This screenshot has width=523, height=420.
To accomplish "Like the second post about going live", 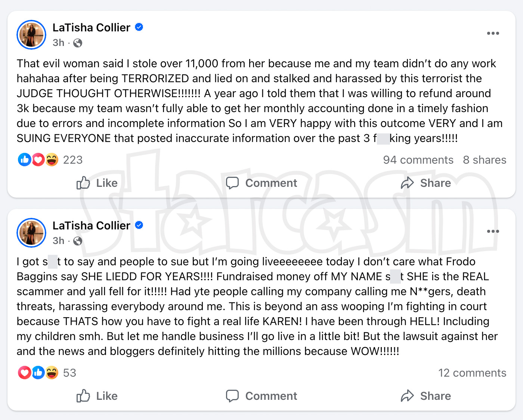I will pos(97,396).
